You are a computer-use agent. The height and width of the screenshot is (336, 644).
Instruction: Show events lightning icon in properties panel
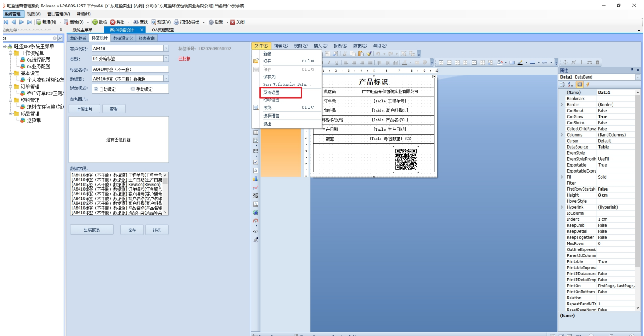(588, 84)
